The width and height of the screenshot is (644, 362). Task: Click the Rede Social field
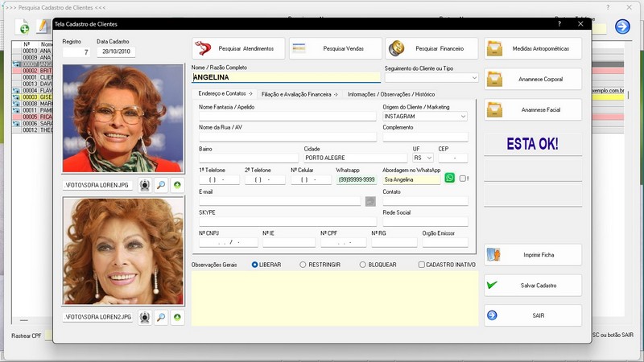click(x=426, y=222)
